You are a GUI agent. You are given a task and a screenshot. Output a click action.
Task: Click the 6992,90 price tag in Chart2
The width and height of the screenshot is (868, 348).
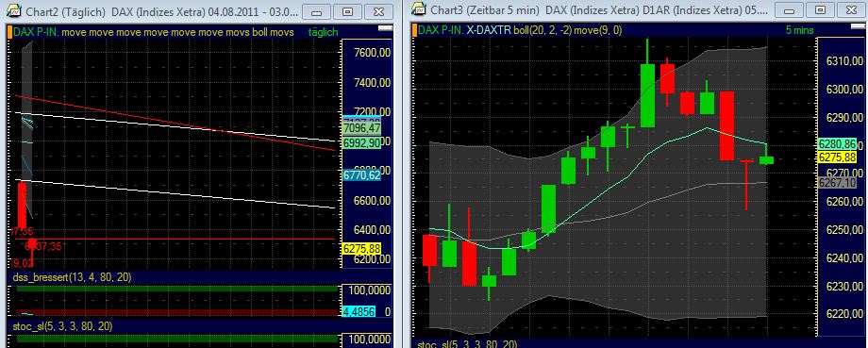pos(361,143)
